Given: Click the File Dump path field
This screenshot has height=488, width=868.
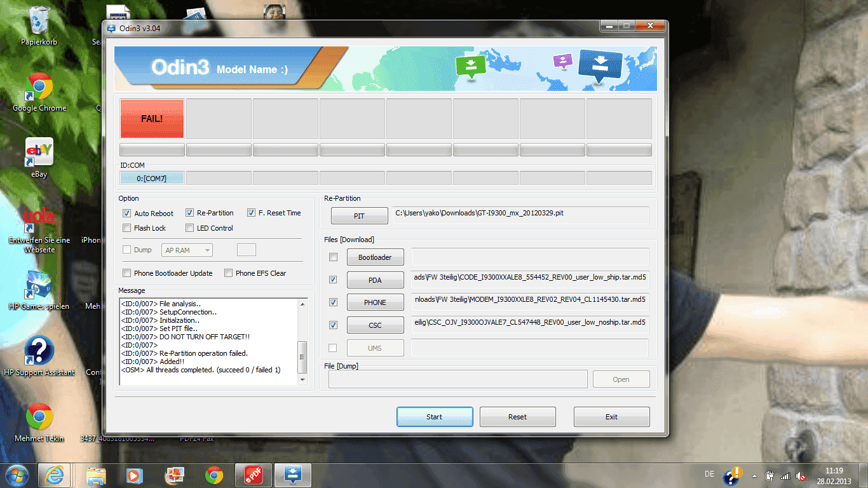Looking at the screenshot, I should (458, 379).
